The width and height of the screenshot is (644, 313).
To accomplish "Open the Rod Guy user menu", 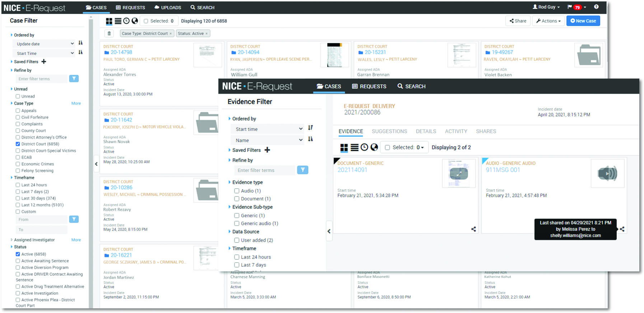I will [x=546, y=7].
